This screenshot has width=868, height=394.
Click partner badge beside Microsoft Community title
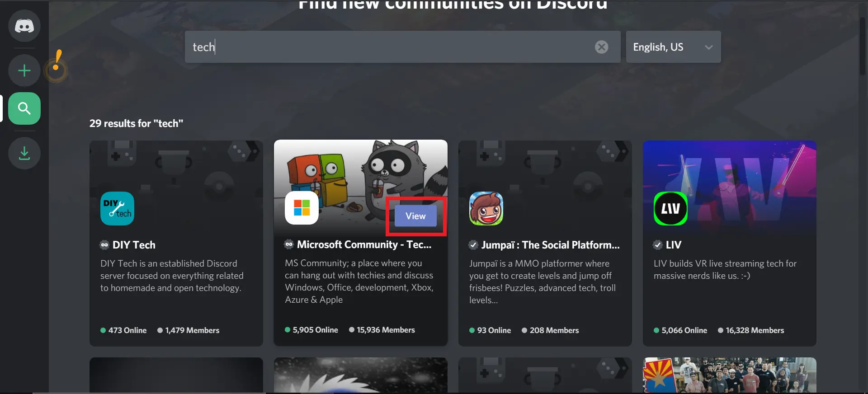(x=289, y=244)
